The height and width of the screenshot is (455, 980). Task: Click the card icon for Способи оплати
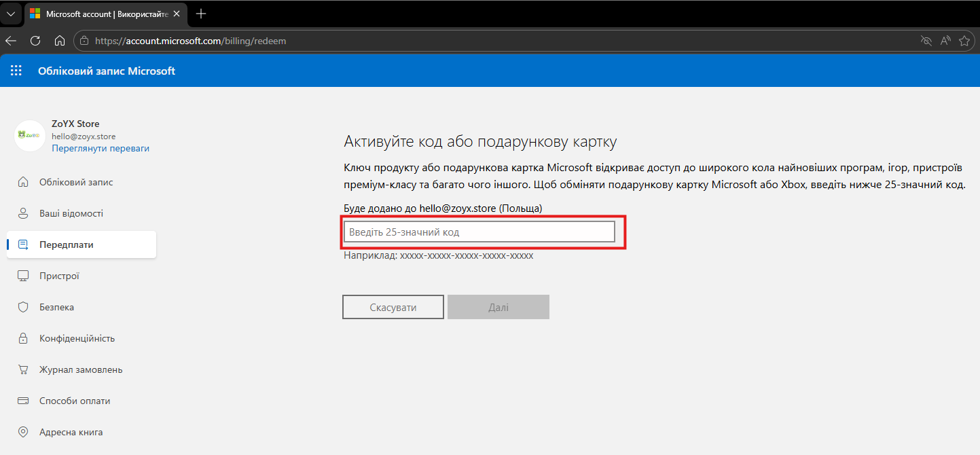[23, 401]
